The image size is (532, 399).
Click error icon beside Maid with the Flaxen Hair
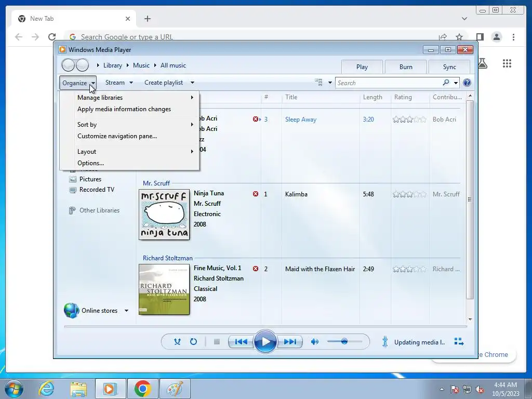[256, 269]
